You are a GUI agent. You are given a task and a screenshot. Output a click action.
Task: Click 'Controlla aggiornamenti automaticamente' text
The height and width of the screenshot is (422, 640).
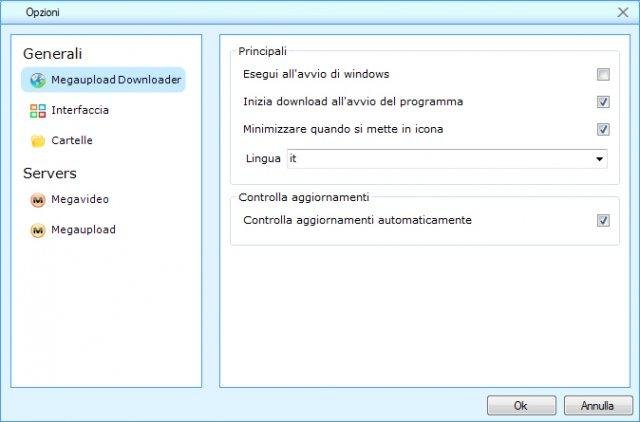(357, 220)
